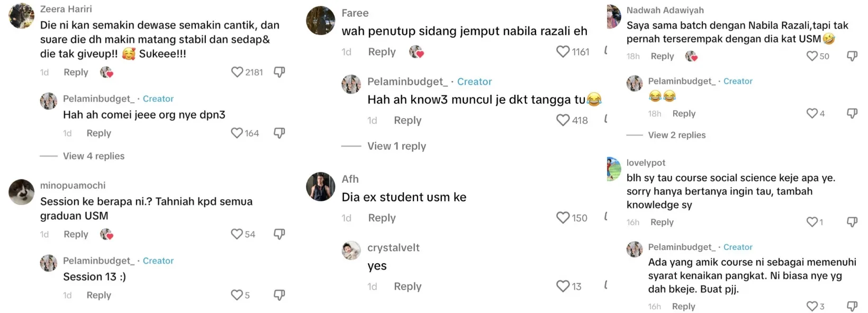Reply to lovelypot's comment
This screenshot has height=313, width=868.
tap(662, 222)
